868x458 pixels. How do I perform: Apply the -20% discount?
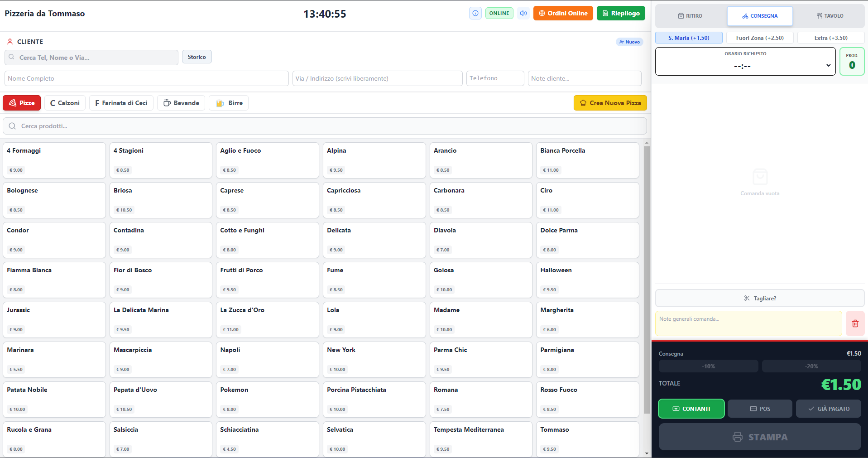pos(811,366)
